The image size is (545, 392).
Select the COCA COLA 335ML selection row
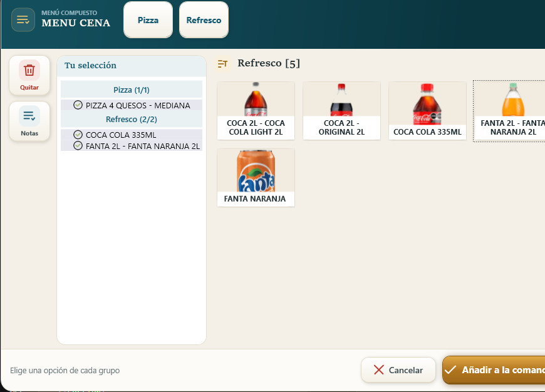pos(132,135)
